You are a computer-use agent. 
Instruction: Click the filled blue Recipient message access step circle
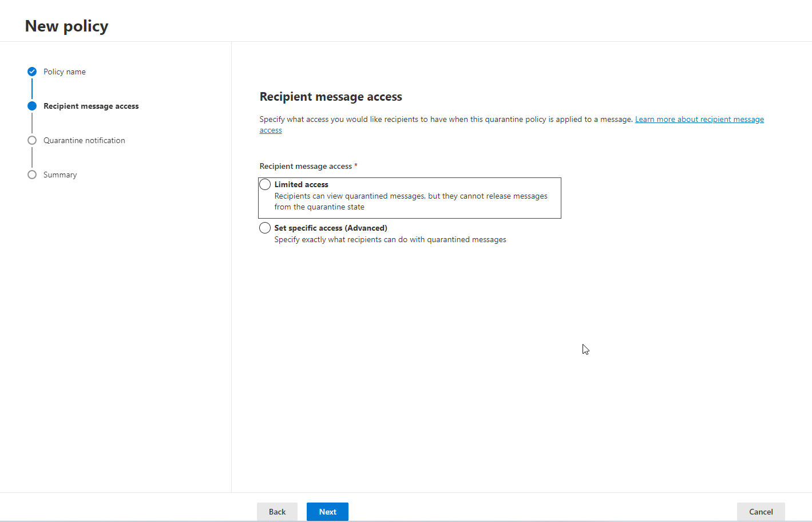point(32,106)
